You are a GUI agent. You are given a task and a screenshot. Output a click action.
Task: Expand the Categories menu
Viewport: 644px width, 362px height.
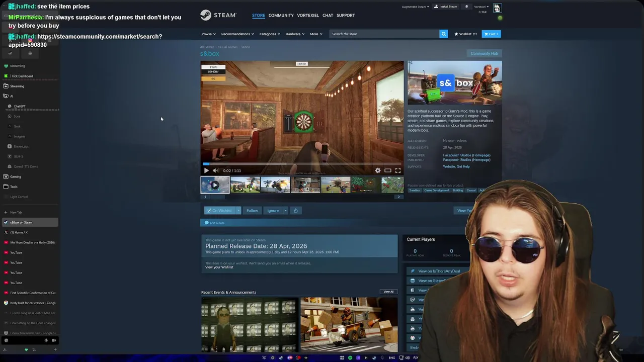click(269, 34)
